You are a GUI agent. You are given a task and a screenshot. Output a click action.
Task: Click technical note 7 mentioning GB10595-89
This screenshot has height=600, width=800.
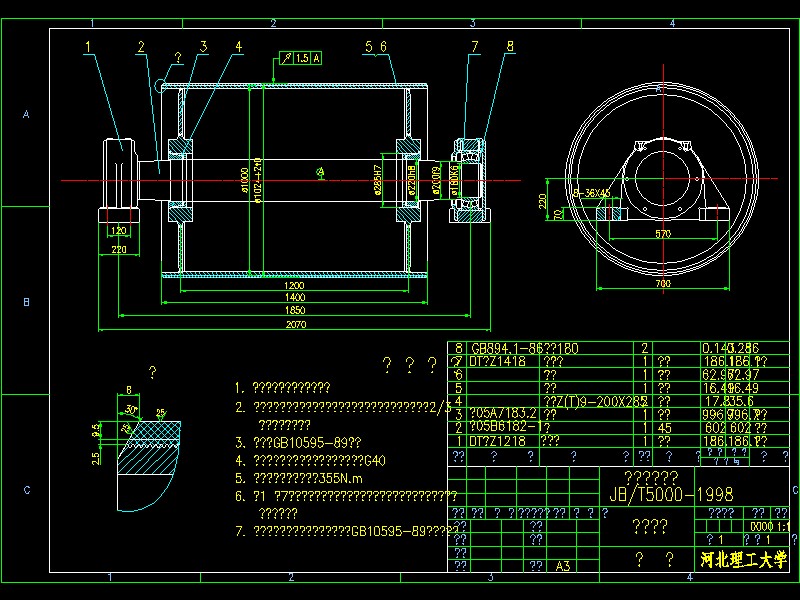click(x=346, y=532)
